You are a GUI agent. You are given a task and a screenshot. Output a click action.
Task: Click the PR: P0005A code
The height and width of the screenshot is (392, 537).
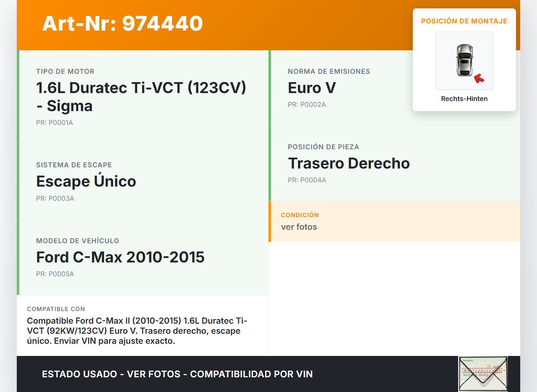55,274
